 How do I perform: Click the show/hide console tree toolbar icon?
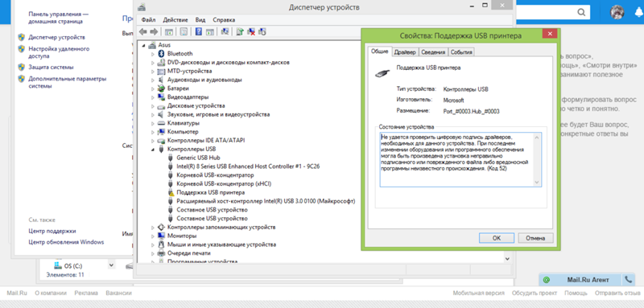(168, 31)
